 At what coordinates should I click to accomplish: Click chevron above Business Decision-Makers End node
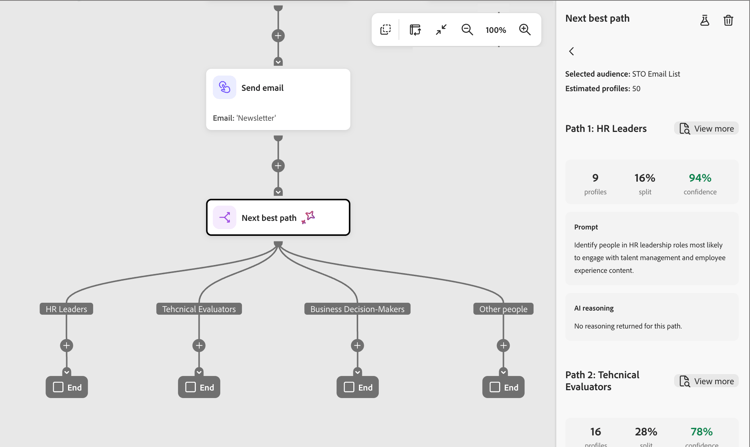pyautogui.click(x=357, y=371)
